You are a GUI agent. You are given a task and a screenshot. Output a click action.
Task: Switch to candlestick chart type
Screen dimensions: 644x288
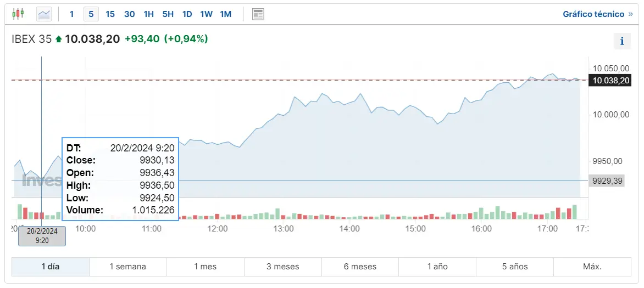(18, 14)
